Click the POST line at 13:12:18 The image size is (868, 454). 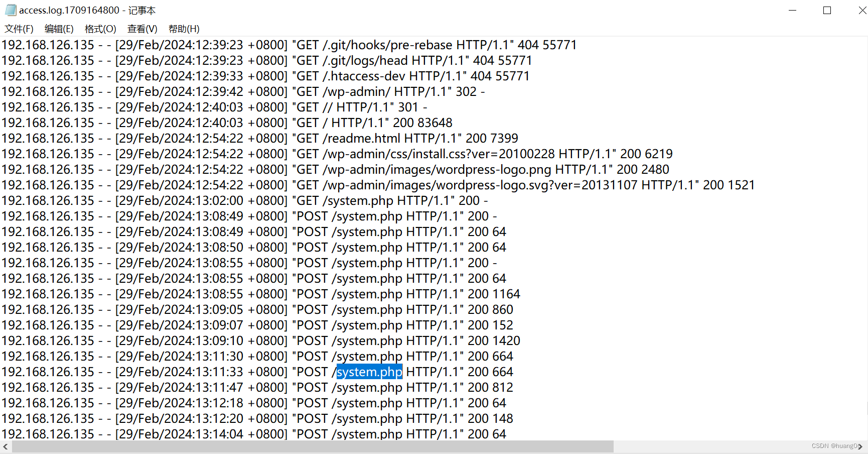[254, 403]
